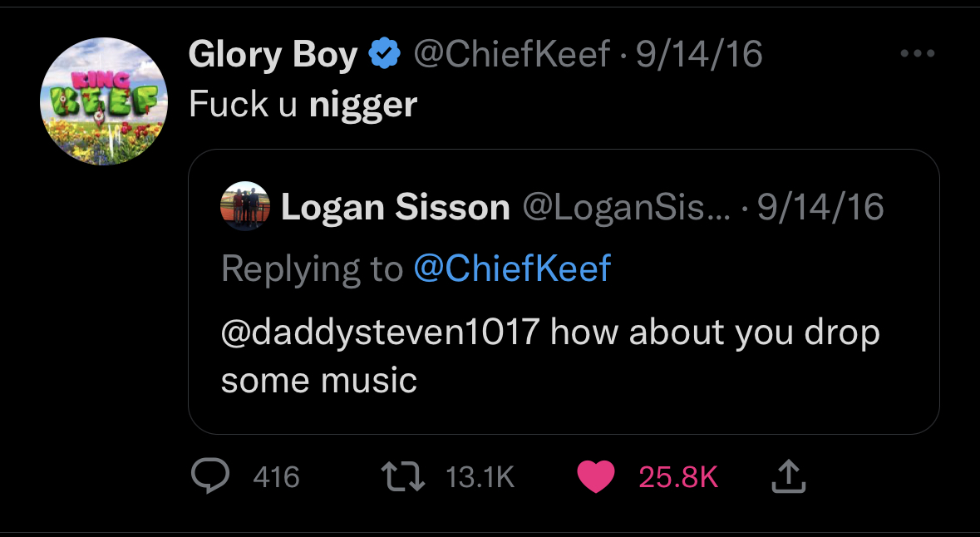Open Logan Sisson's small avatar

coord(245,206)
